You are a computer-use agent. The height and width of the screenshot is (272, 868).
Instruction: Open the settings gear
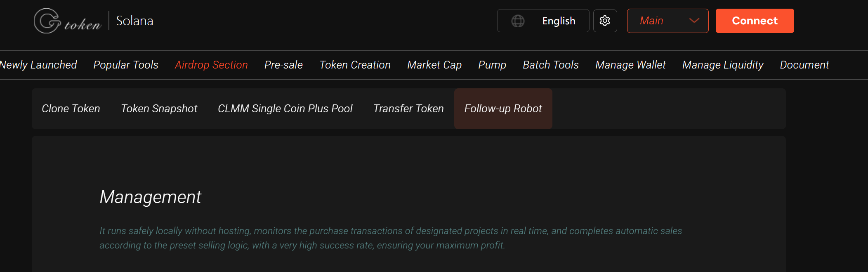pos(605,21)
